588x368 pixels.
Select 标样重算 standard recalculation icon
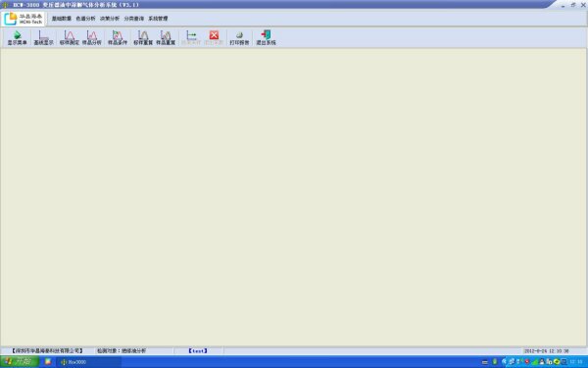point(143,38)
